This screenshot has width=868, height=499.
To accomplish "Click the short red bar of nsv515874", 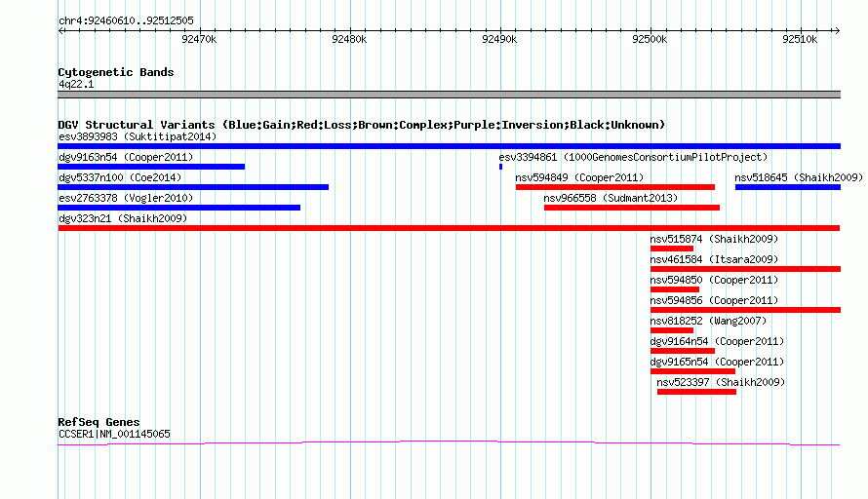I will click(x=672, y=249).
